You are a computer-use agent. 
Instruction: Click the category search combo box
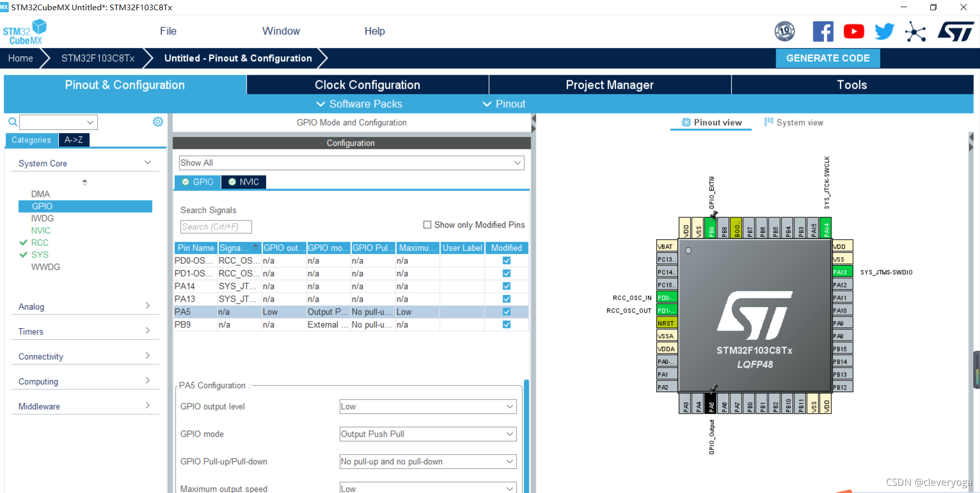(x=58, y=122)
